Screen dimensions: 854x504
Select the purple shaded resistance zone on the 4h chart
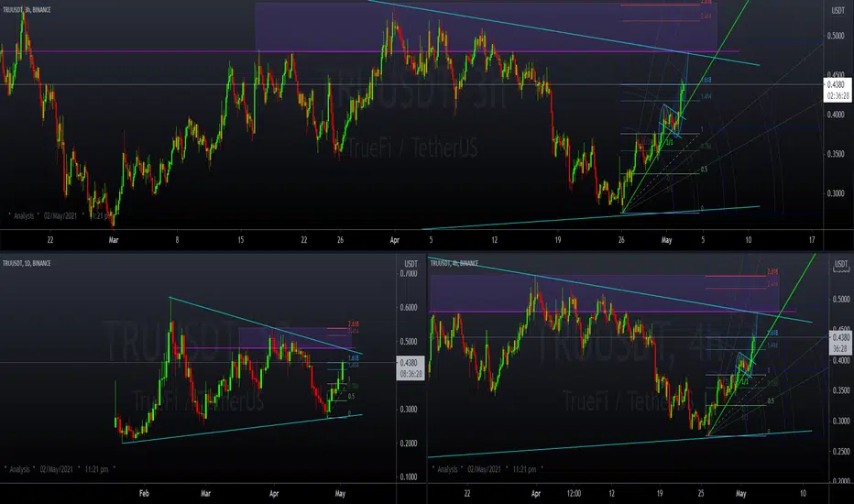(604, 293)
